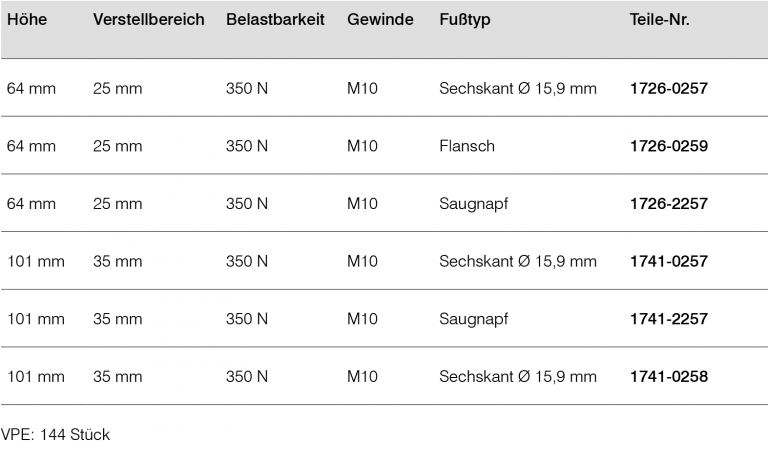This screenshot has width=768, height=462.
Task: Click part number 1726-0257
Action: pos(669,88)
